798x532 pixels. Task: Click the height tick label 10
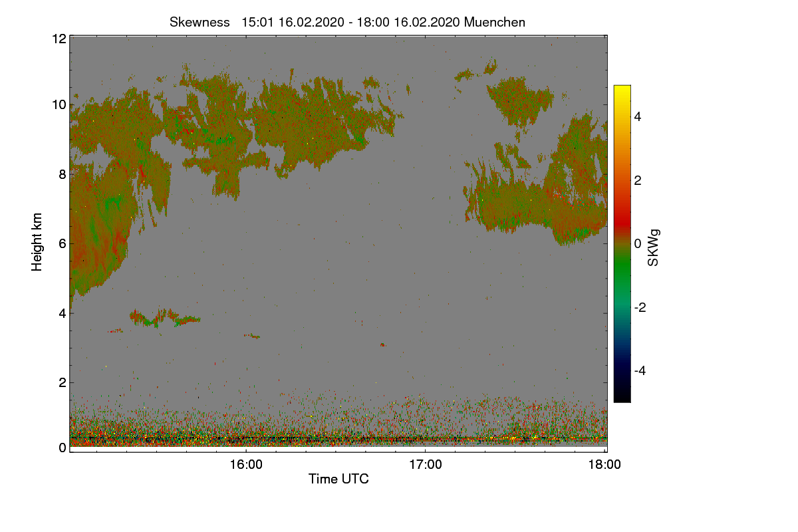(58, 104)
